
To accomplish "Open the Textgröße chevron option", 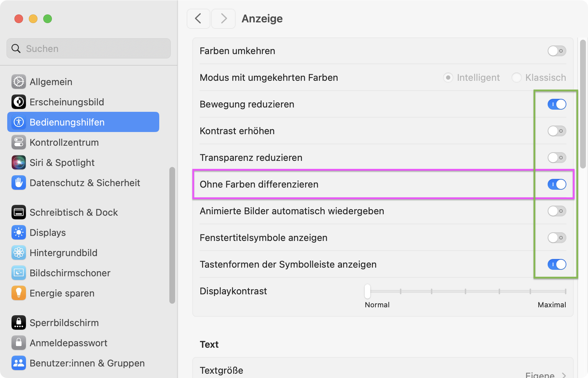I will [x=564, y=375].
